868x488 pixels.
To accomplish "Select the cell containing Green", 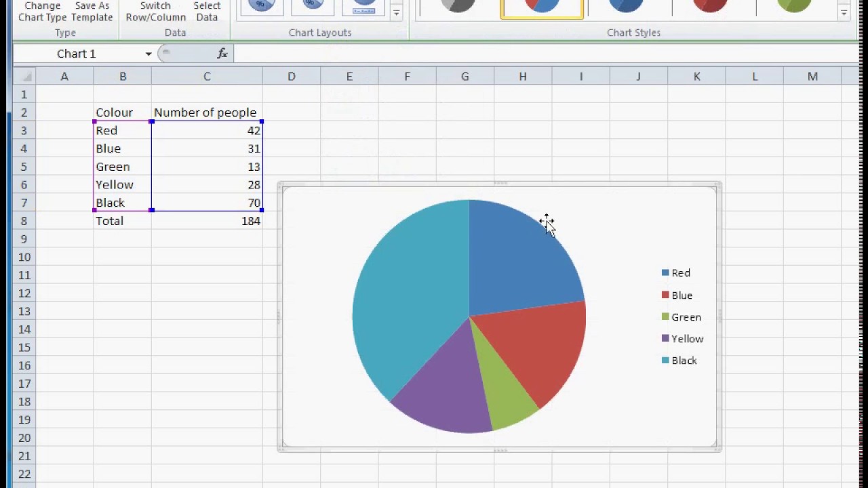I will coord(123,167).
